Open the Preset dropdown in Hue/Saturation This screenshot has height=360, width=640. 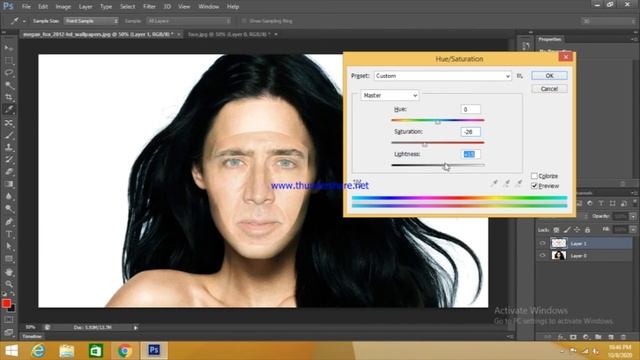pos(443,76)
